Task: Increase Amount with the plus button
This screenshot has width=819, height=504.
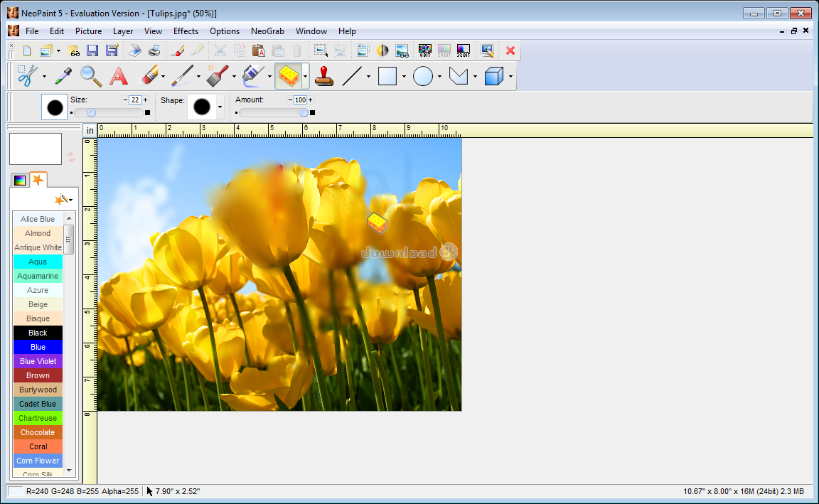Action: pos(310,100)
